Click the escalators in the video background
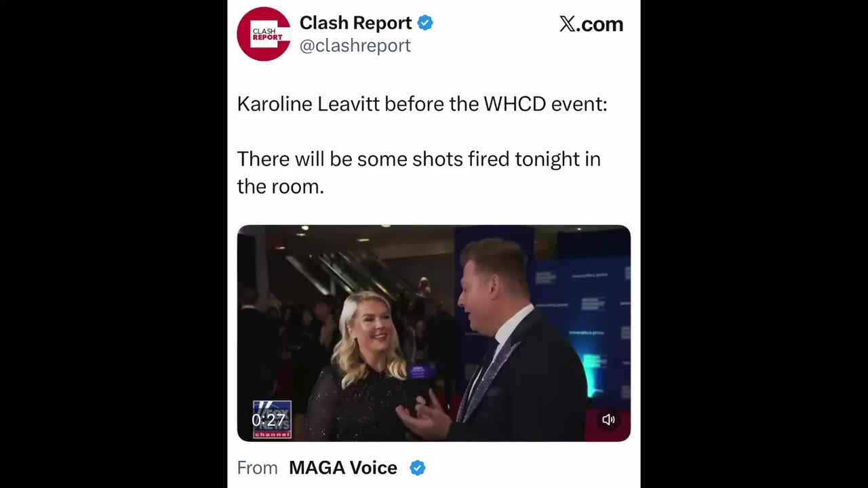Screen dimensions: 868x488 pyautogui.click(x=346, y=274)
